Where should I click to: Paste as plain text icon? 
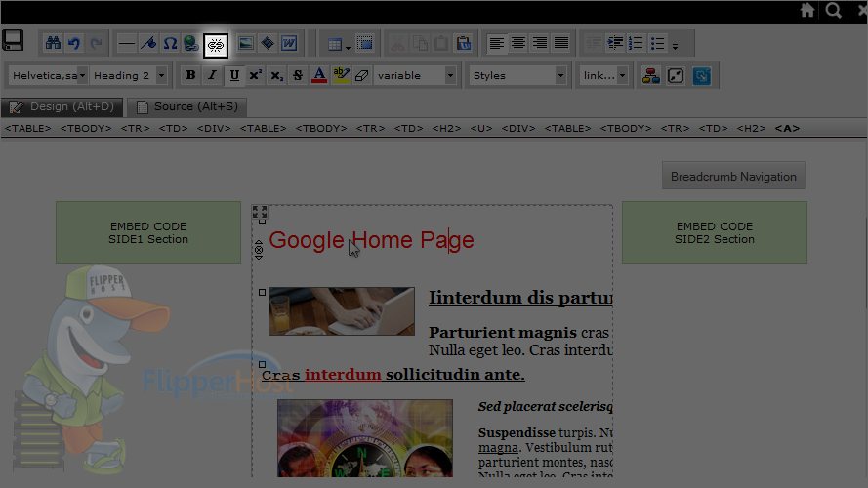(464, 43)
